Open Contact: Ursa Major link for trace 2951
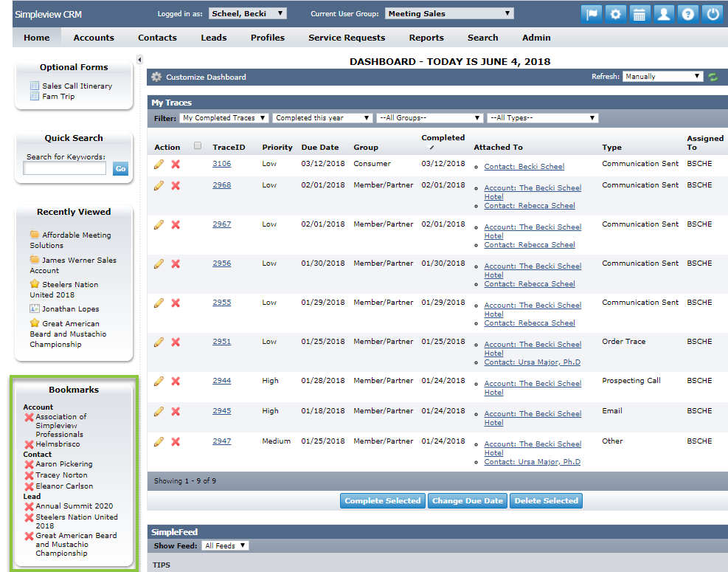 pos(532,362)
